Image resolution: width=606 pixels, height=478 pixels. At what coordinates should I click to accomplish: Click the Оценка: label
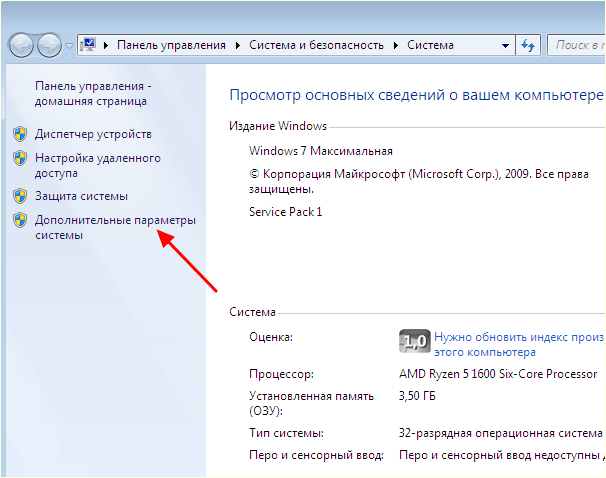coord(271,337)
